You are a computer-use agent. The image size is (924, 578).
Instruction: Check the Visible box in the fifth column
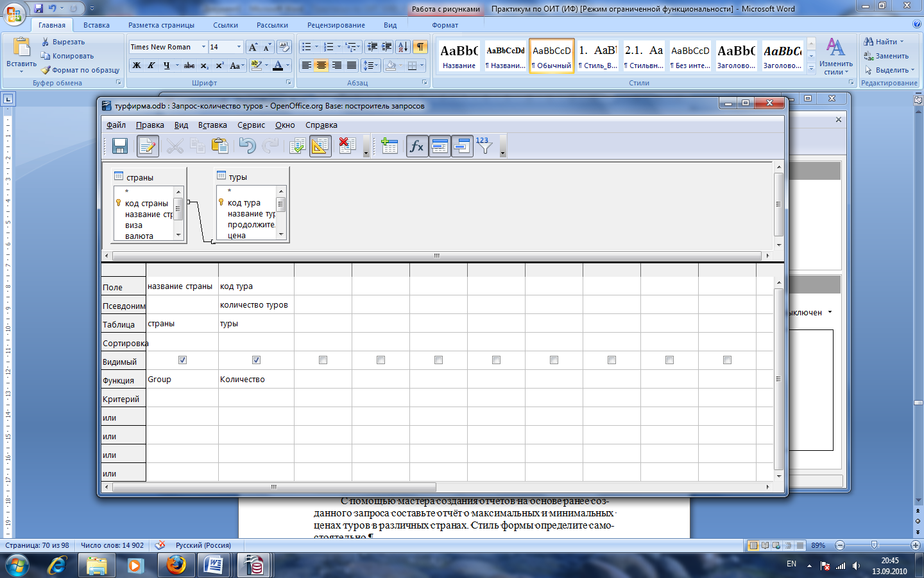[x=438, y=360]
